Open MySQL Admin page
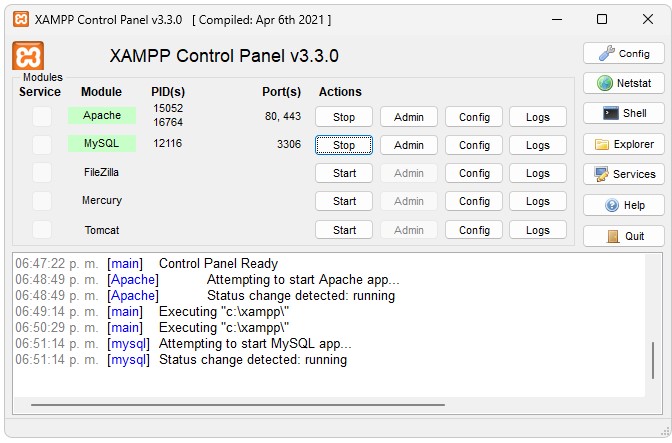672x443 pixels. (x=409, y=145)
